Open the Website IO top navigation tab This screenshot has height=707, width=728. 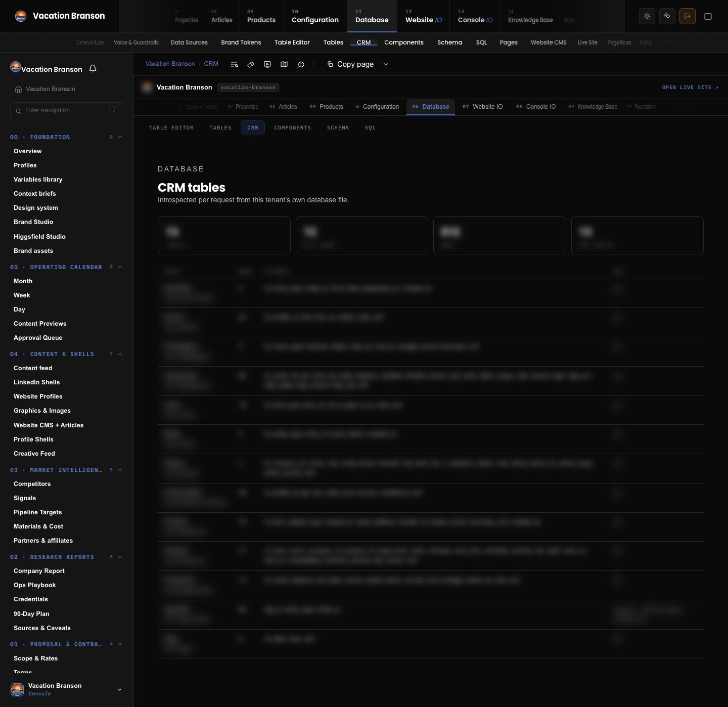tap(424, 16)
